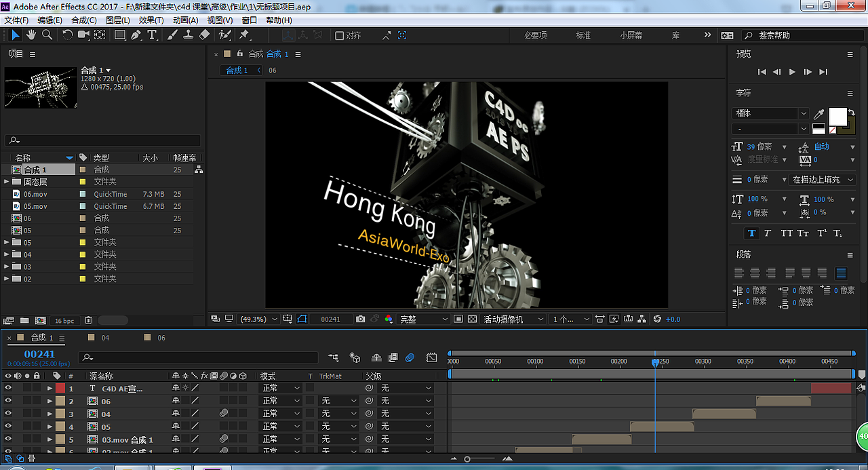Hide layer 04 eye toggle
Image resolution: width=868 pixels, height=470 pixels.
(8, 414)
